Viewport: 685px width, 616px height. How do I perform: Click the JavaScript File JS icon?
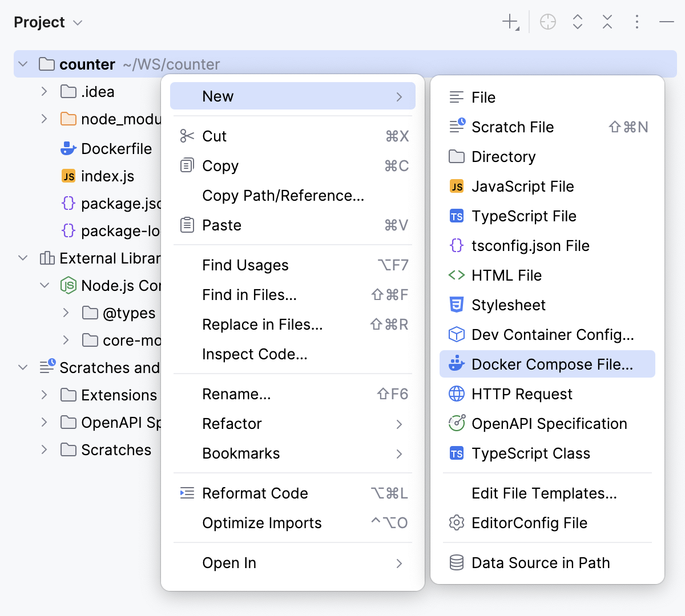pyautogui.click(x=457, y=187)
